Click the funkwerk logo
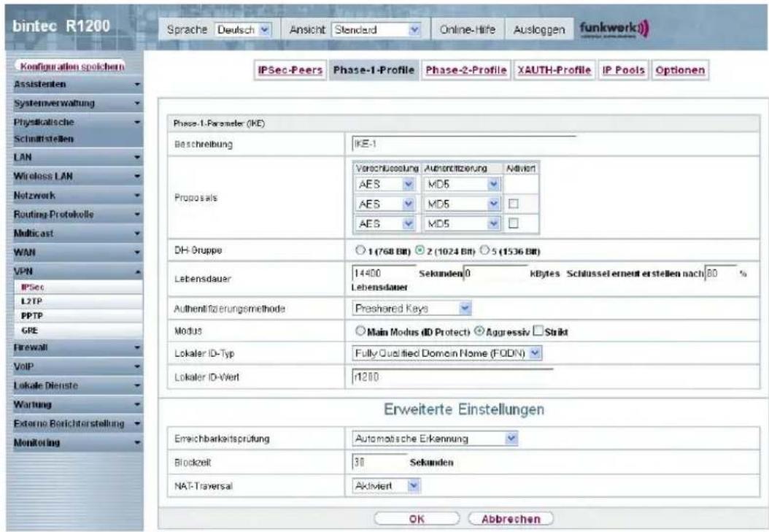The image size is (769, 532). (614, 29)
